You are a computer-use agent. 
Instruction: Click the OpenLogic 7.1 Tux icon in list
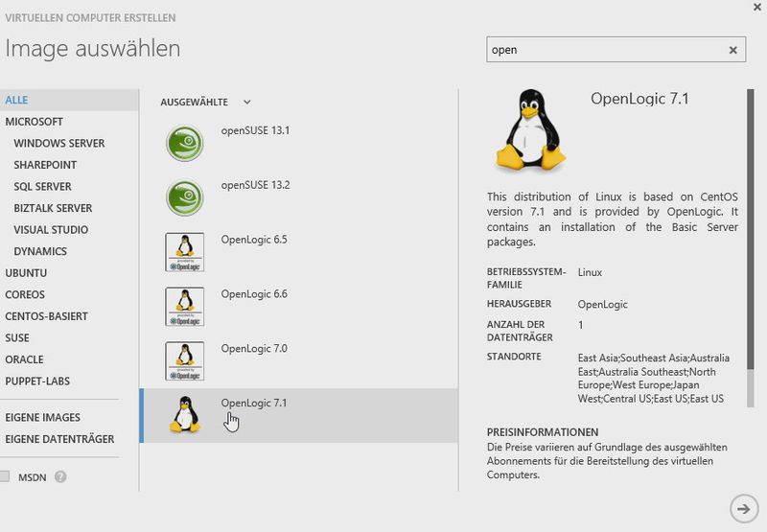[185, 415]
